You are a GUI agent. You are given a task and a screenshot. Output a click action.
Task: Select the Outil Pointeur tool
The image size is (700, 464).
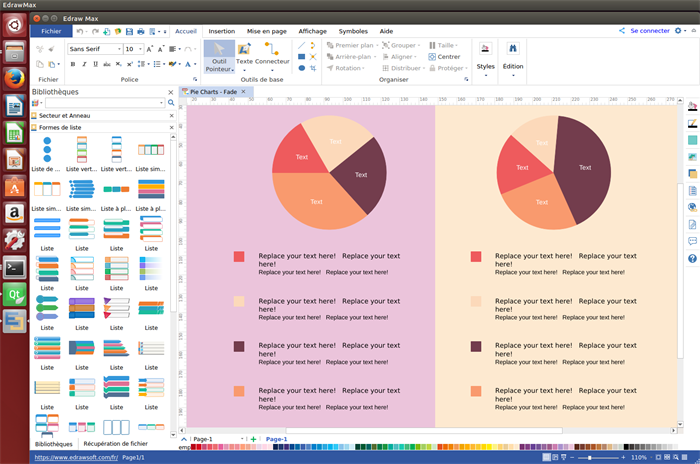pos(219,57)
